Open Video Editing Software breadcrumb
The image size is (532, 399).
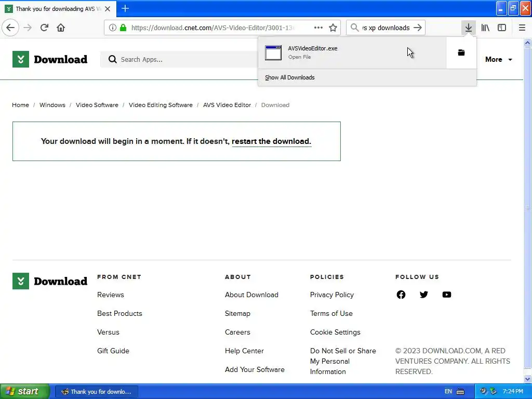pyautogui.click(x=161, y=105)
